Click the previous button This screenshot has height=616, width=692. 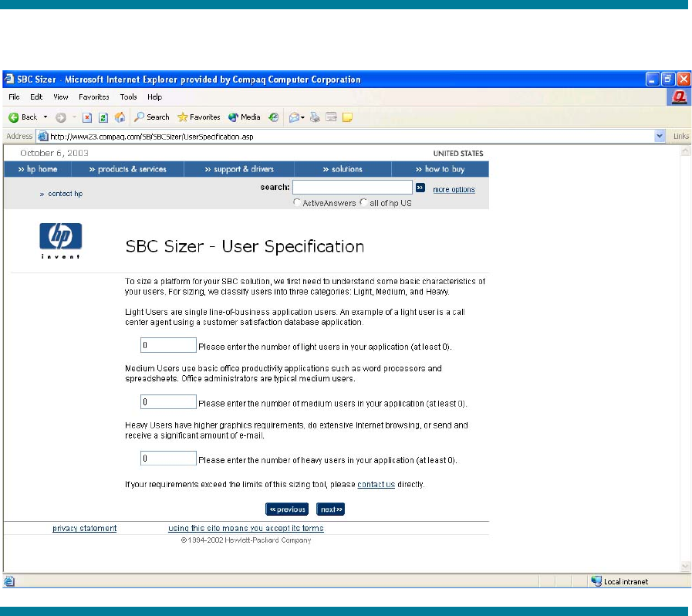pyautogui.click(x=287, y=509)
